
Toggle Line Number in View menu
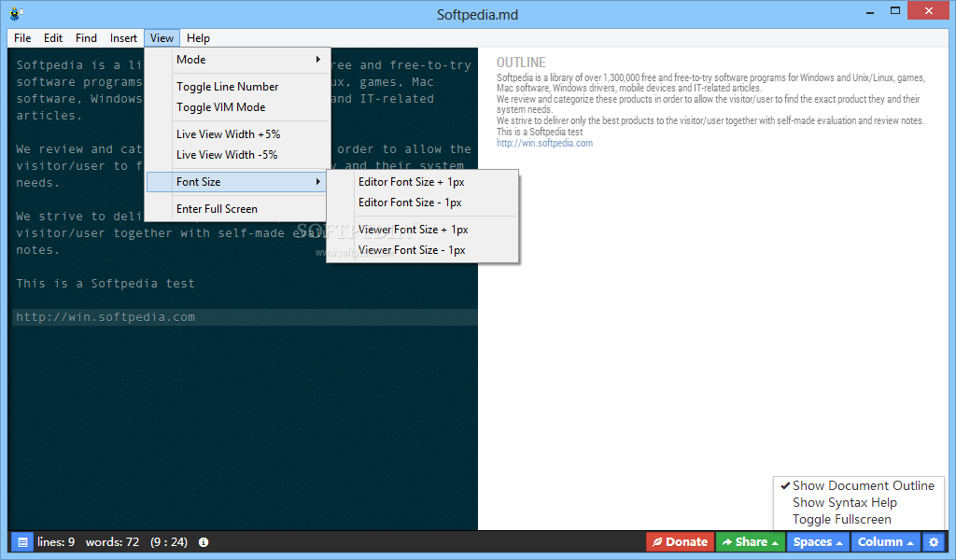coord(238,87)
